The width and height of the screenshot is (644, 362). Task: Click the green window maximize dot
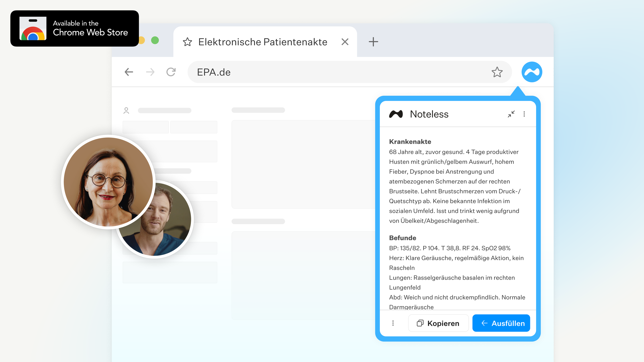coord(155,40)
